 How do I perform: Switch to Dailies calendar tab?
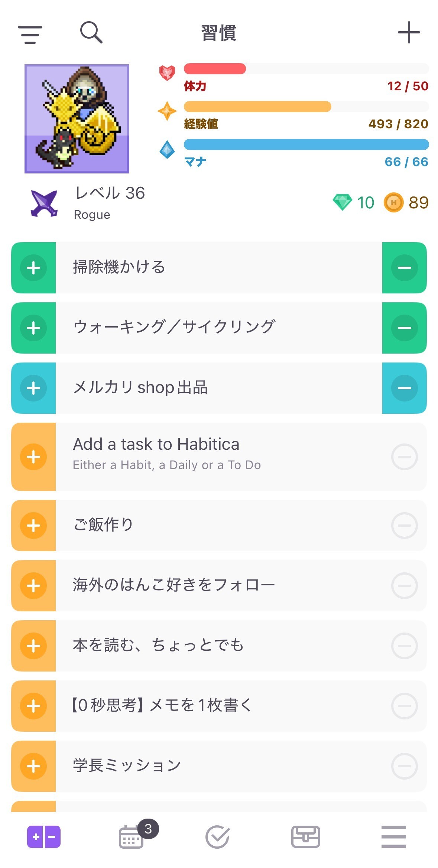pos(132,837)
